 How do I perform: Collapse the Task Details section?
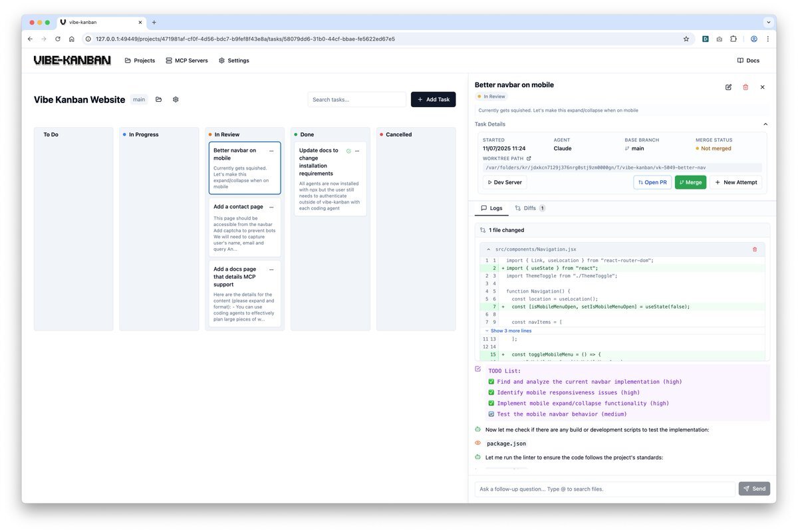(x=765, y=124)
